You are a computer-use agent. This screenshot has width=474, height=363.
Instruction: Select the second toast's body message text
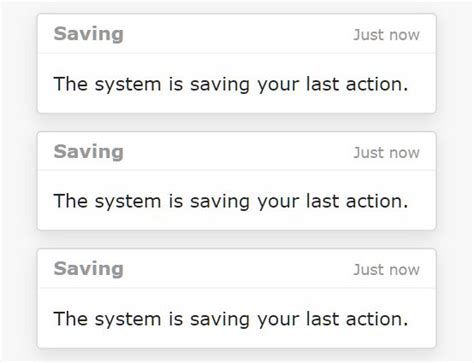[231, 202]
